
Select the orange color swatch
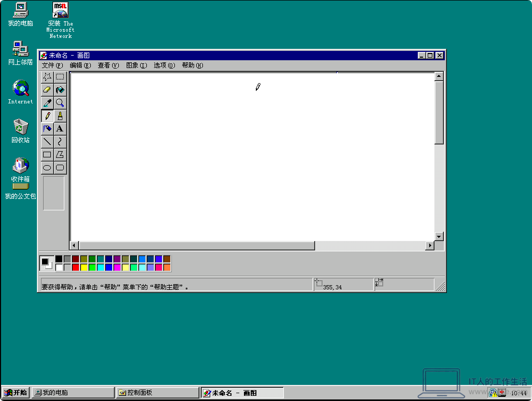point(167,267)
